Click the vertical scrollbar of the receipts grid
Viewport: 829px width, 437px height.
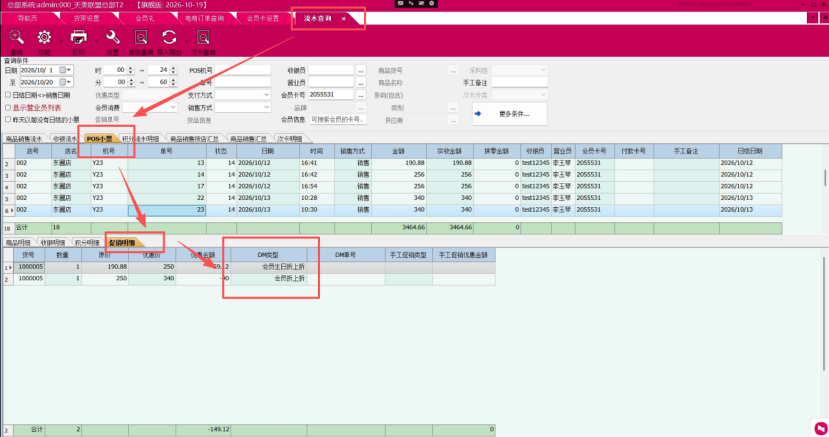pyautogui.click(x=825, y=178)
